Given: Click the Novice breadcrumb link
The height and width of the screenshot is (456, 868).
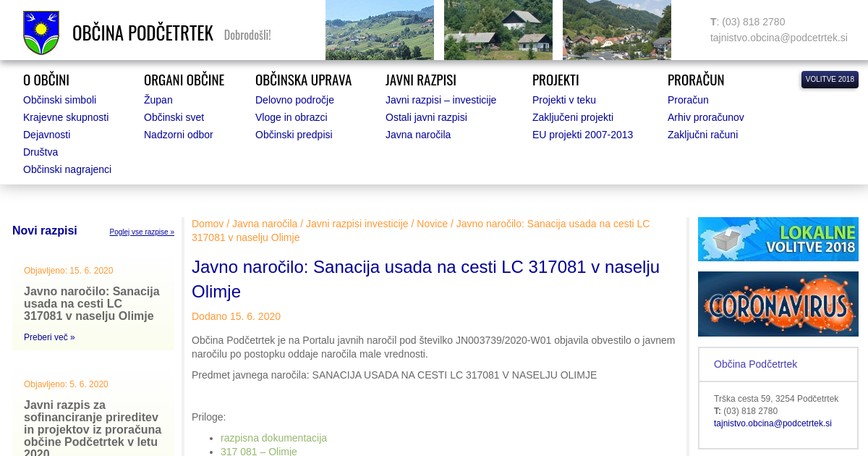Looking at the screenshot, I should pos(432,224).
